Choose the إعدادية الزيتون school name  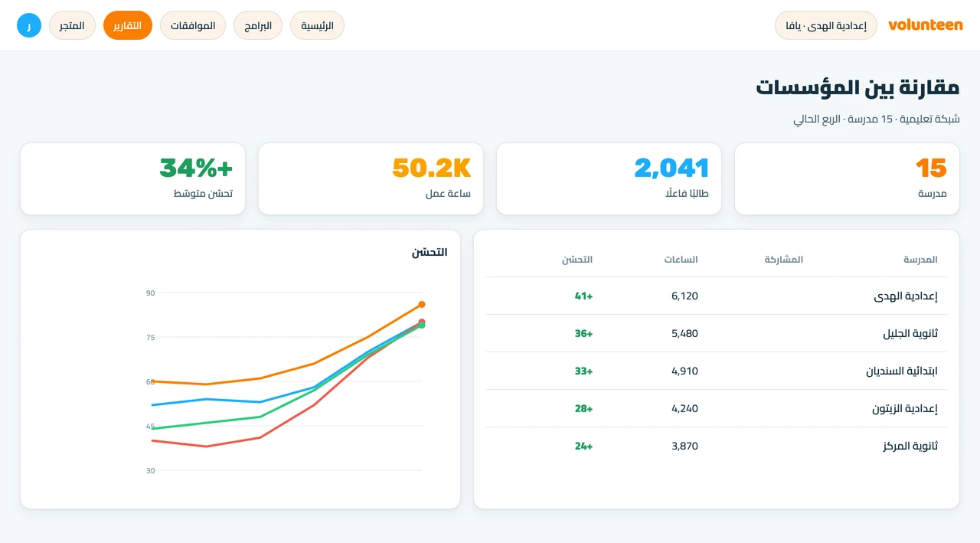pyautogui.click(x=905, y=408)
